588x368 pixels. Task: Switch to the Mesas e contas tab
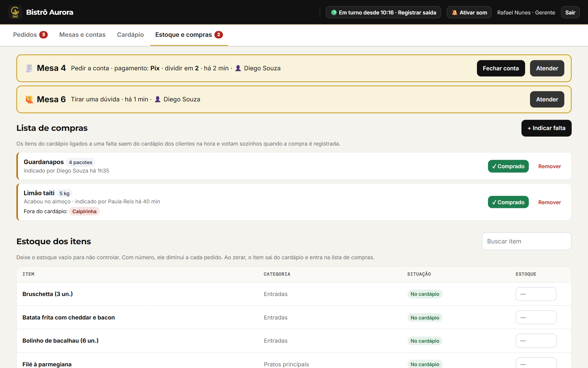(x=82, y=35)
